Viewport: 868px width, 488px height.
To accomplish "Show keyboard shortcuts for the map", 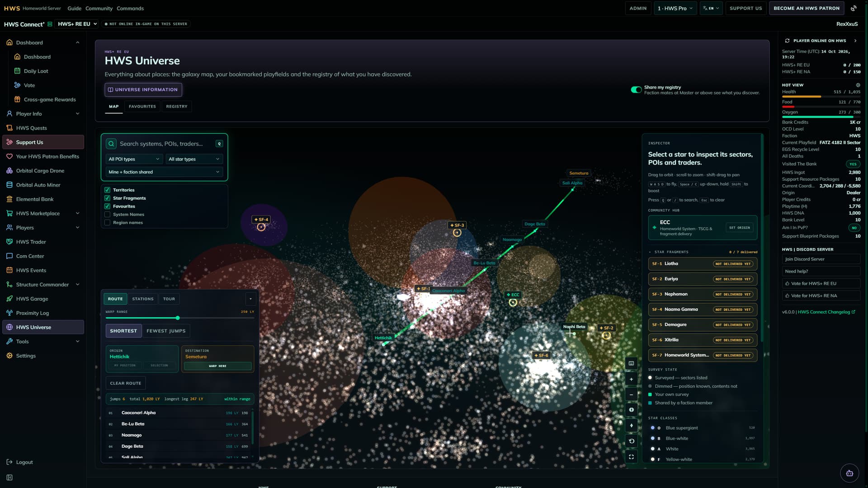I will tap(631, 363).
